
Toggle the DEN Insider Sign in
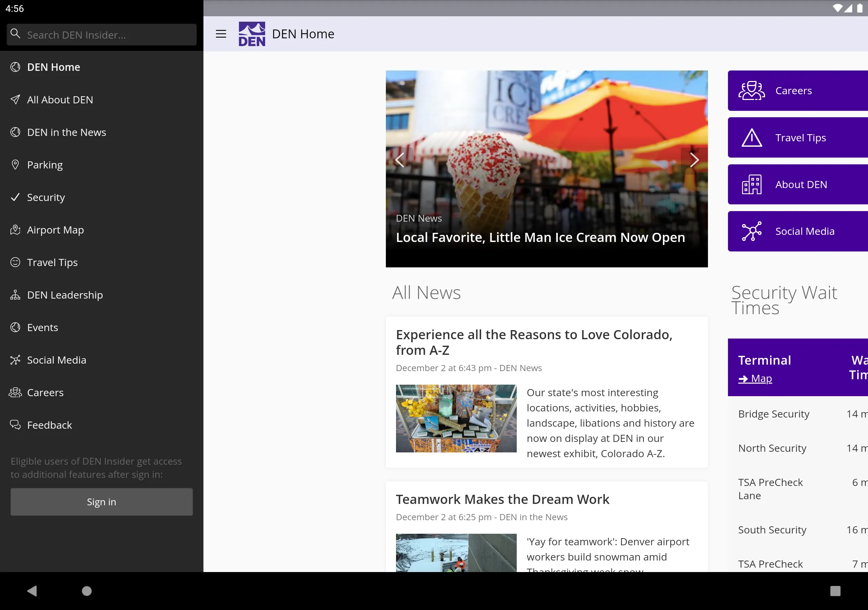pyautogui.click(x=101, y=502)
